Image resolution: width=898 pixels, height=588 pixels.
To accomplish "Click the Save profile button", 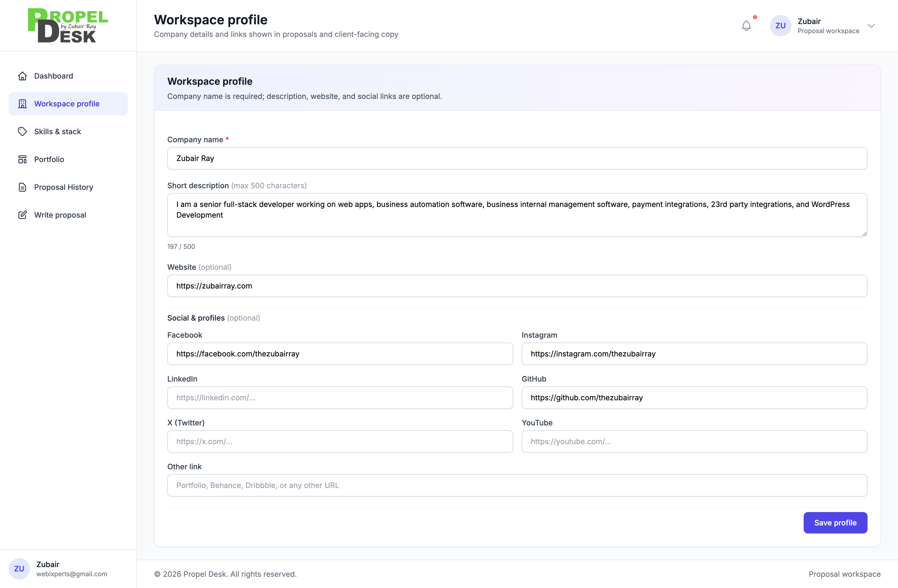I will click(x=835, y=523).
